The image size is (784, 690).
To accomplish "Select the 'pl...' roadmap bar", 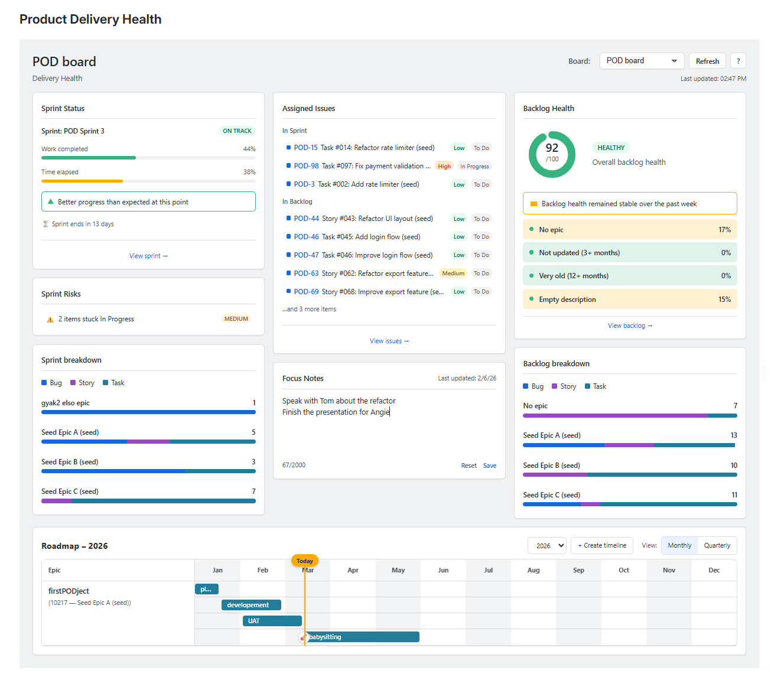I will (x=207, y=589).
